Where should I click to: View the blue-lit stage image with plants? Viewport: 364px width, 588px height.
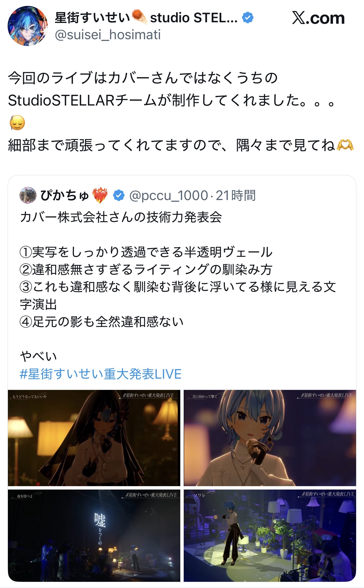point(270,536)
